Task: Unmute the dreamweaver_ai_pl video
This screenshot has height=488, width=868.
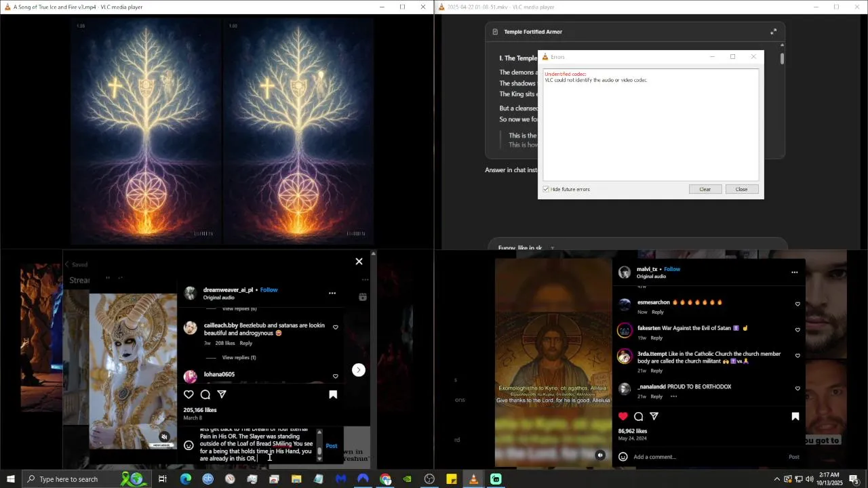Action: tap(164, 436)
